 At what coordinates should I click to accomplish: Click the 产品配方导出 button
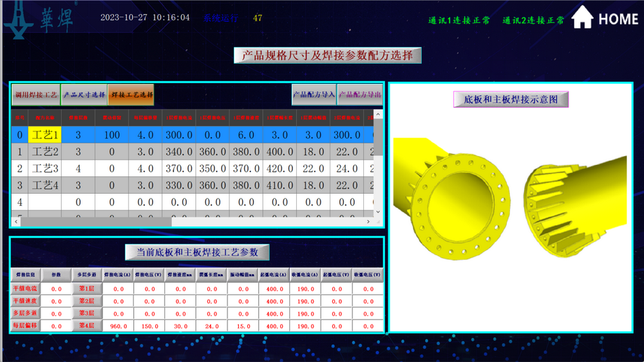(359, 95)
